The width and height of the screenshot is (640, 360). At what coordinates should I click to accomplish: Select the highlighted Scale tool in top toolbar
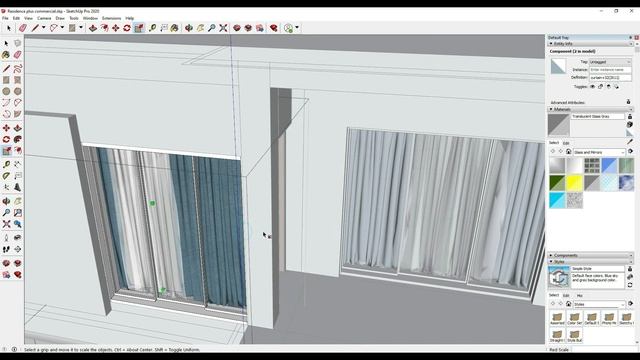pyautogui.click(x=139, y=28)
